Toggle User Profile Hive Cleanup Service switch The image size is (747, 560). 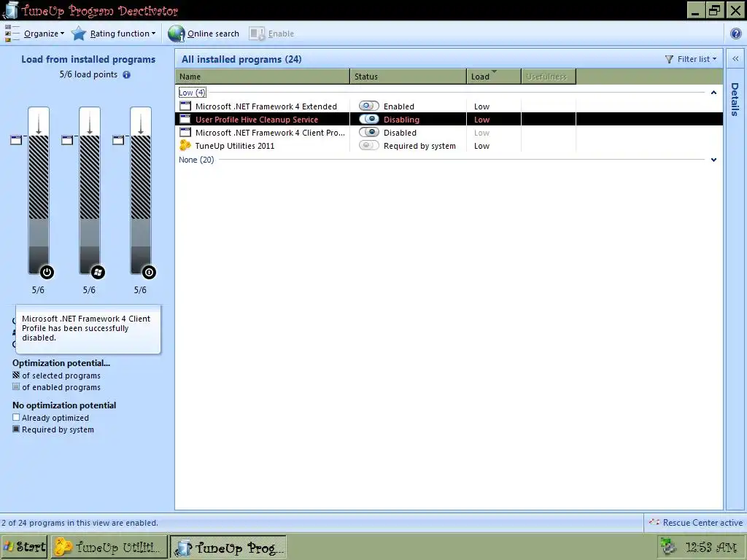tap(368, 119)
